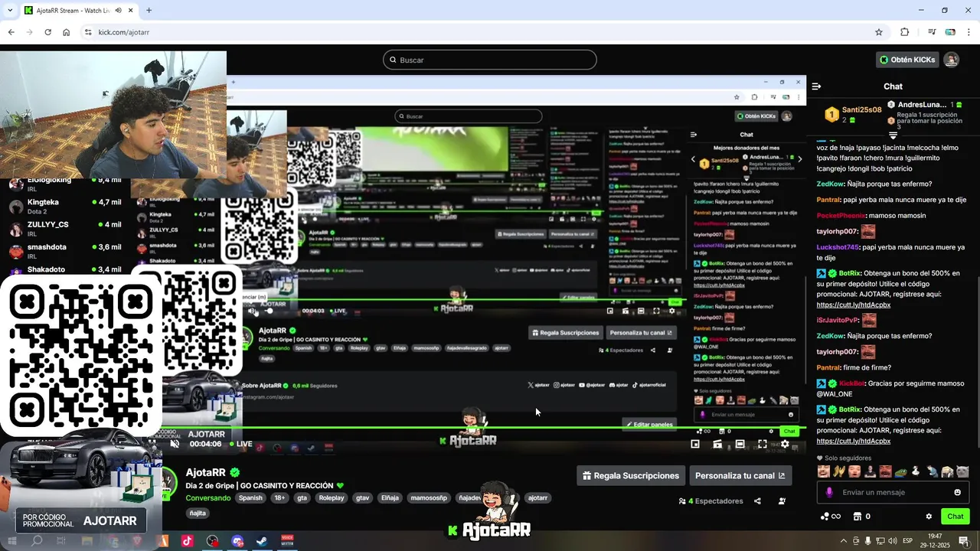Screen dimensions: 980x551
Task: Click the Obtén KICKs button
Action: 907,60
